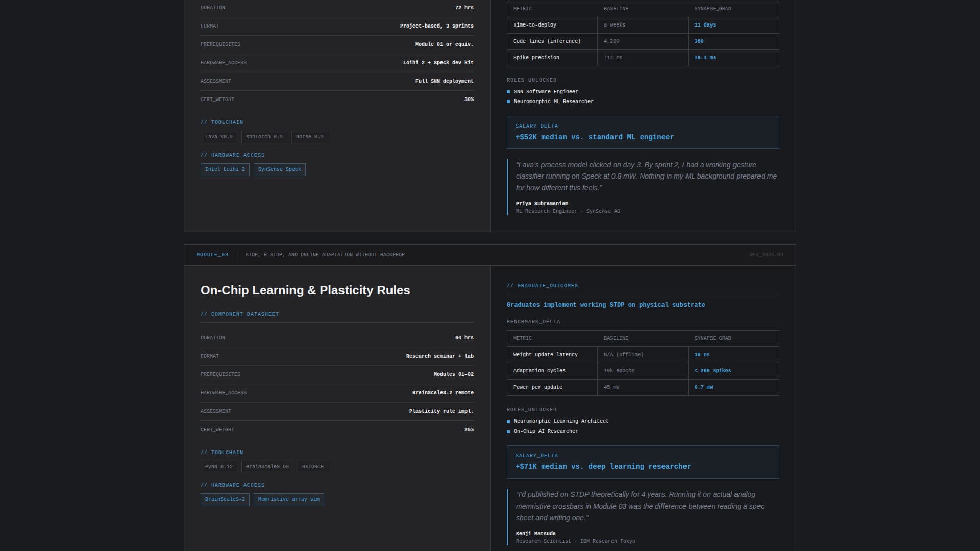Click the +$52K median salary delta box

[643, 132]
